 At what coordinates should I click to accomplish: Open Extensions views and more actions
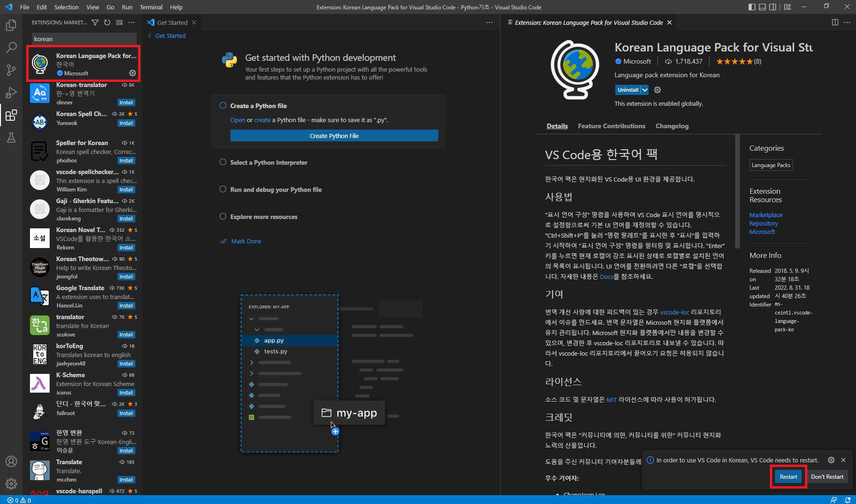[132, 22]
